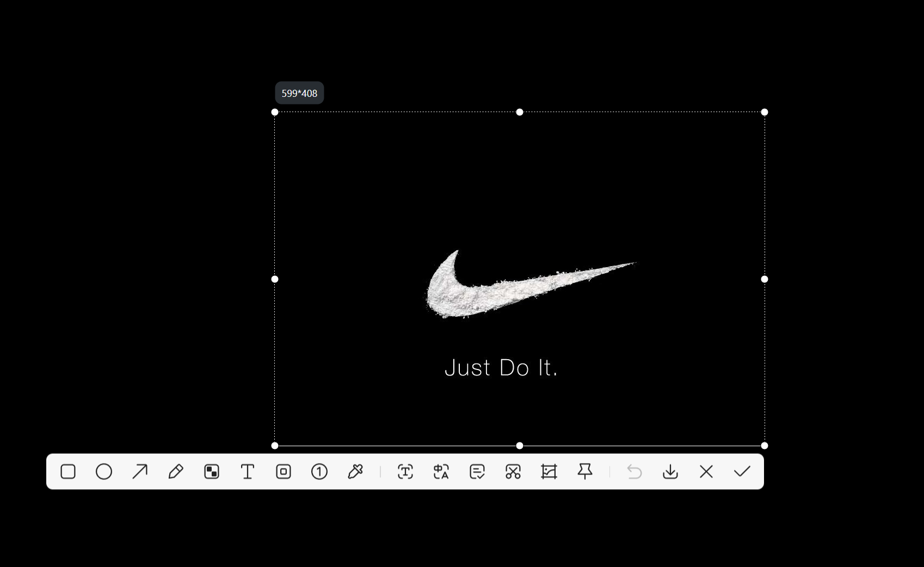Confirm the capture with checkmark
The width and height of the screenshot is (924, 567).
(742, 471)
